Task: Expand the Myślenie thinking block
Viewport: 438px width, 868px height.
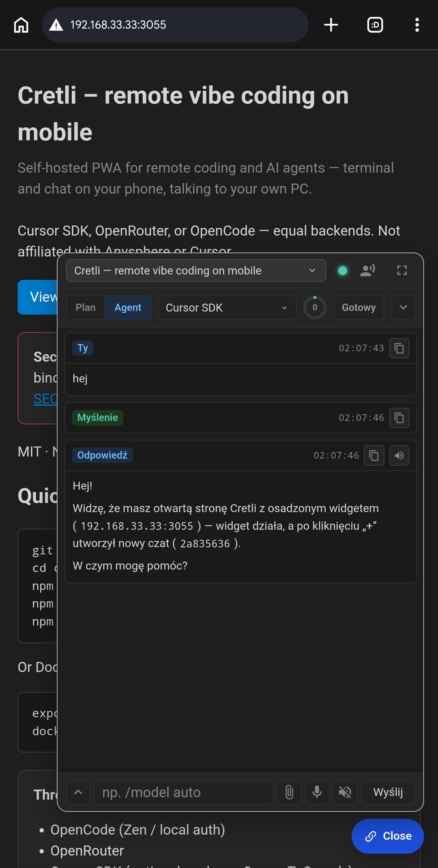Action: [x=240, y=418]
